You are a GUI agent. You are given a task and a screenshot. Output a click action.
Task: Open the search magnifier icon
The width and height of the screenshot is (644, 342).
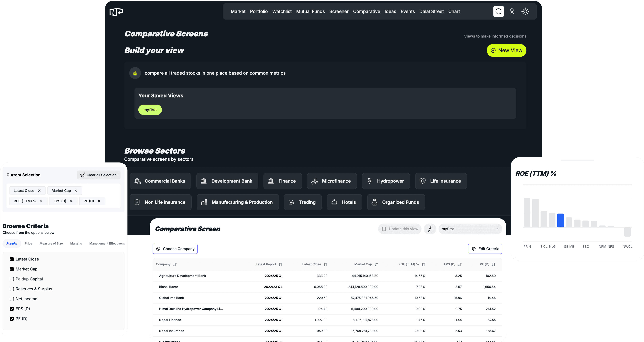(499, 12)
